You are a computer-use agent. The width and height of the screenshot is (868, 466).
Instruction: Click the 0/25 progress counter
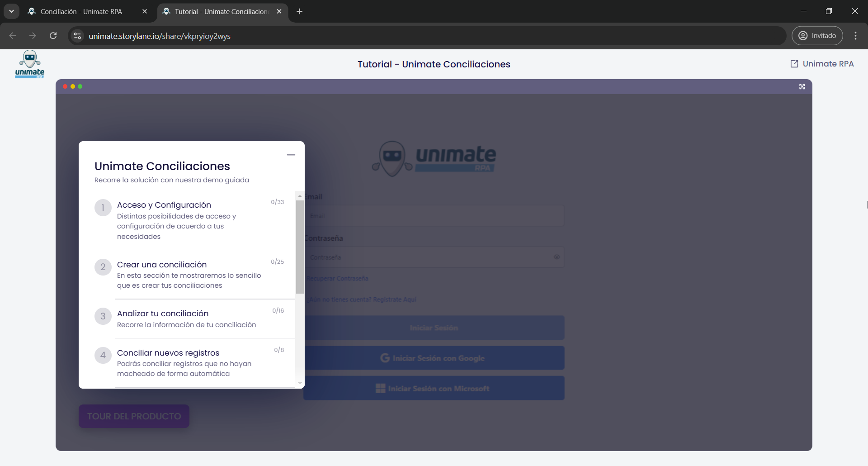[278, 262]
